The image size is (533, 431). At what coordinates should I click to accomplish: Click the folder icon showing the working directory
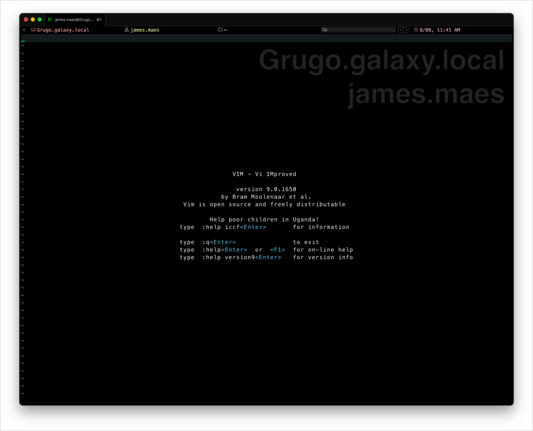pyautogui.click(x=220, y=30)
